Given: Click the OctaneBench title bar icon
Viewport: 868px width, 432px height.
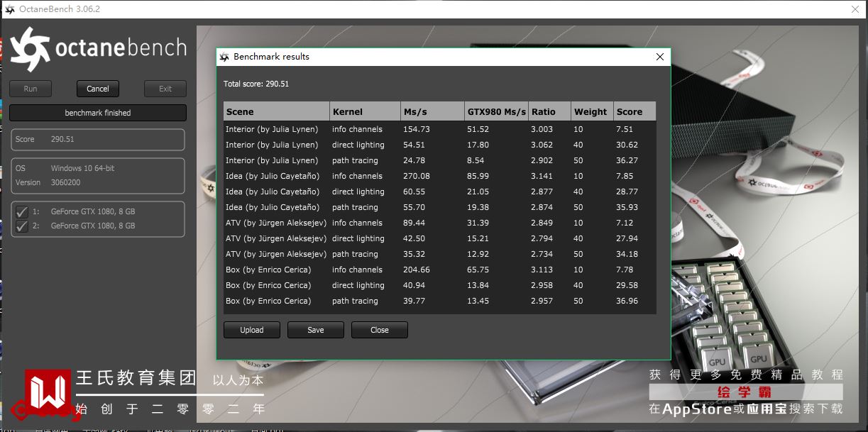Looking at the screenshot, I should [9, 9].
